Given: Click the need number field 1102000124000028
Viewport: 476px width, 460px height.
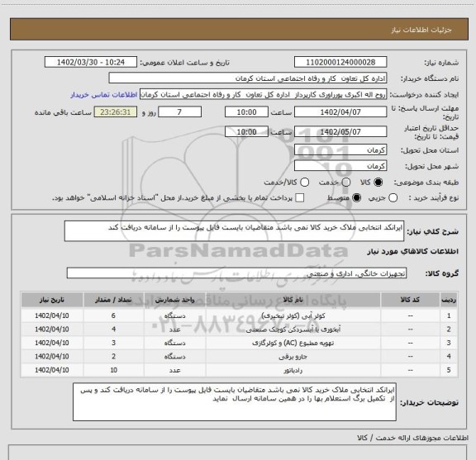Looking at the screenshot, I should 340,62.
